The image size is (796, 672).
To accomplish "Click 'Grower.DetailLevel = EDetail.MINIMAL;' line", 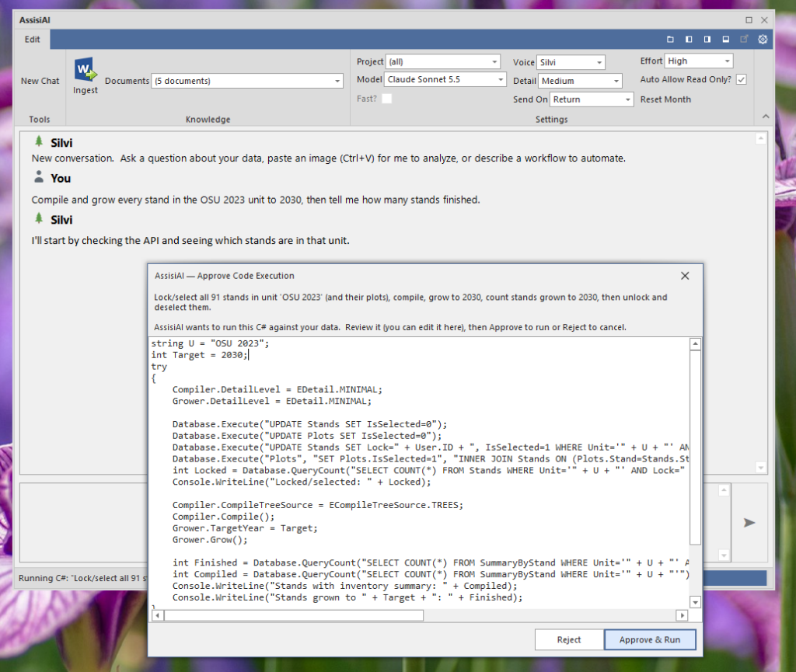I will 271,401.
